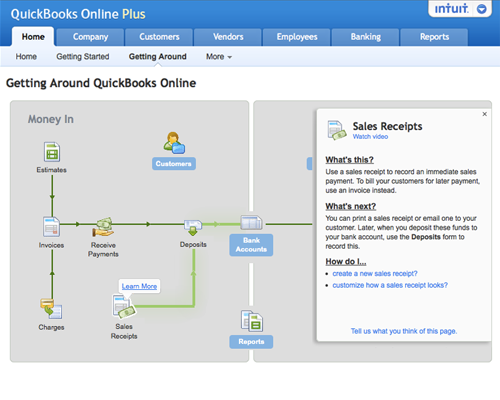The height and width of the screenshot is (400, 500).
Task: Expand the More submenu dropdown
Action: 219,57
